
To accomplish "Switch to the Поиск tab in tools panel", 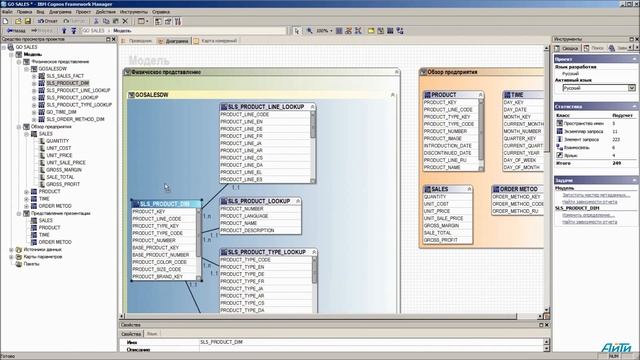I will pyautogui.click(x=594, y=48).
